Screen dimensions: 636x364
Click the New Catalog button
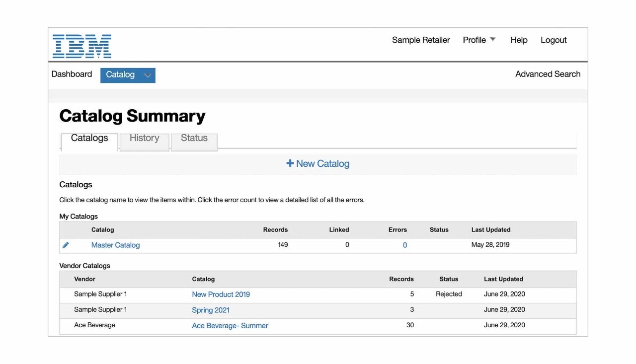coord(318,163)
